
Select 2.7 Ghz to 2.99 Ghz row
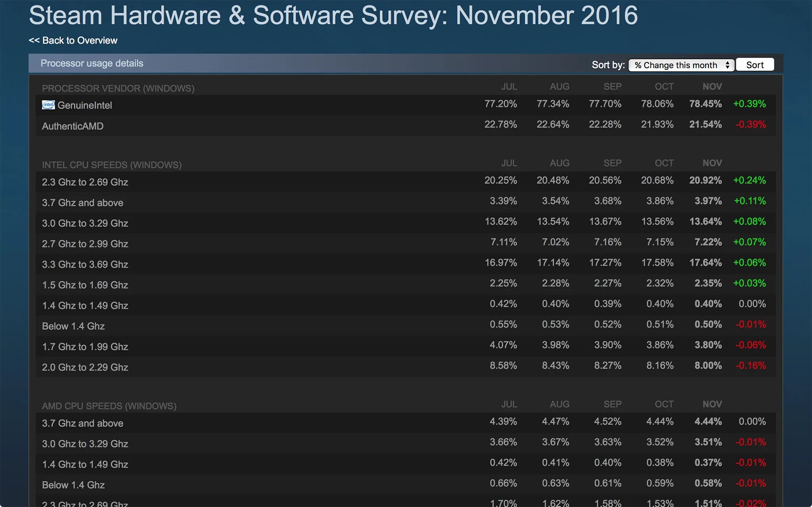[x=406, y=244]
